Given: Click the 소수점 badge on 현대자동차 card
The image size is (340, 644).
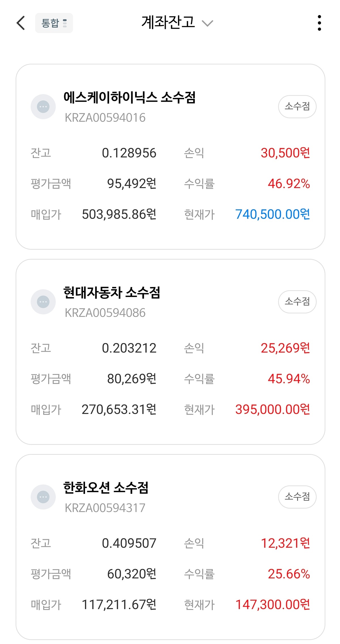Looking at the screenshot, I should point(297,302).
